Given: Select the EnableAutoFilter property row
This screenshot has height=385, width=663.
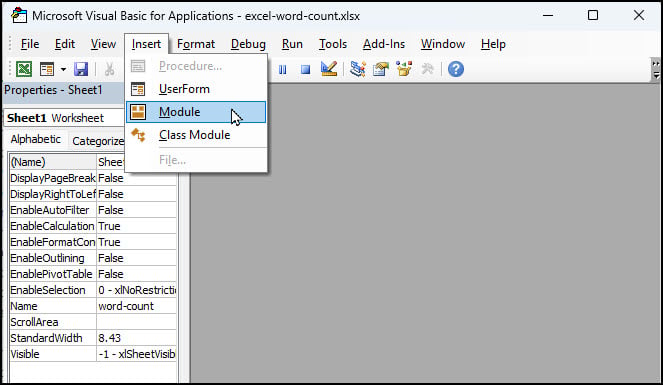Looking at the screenshot, I should (93, 210).
